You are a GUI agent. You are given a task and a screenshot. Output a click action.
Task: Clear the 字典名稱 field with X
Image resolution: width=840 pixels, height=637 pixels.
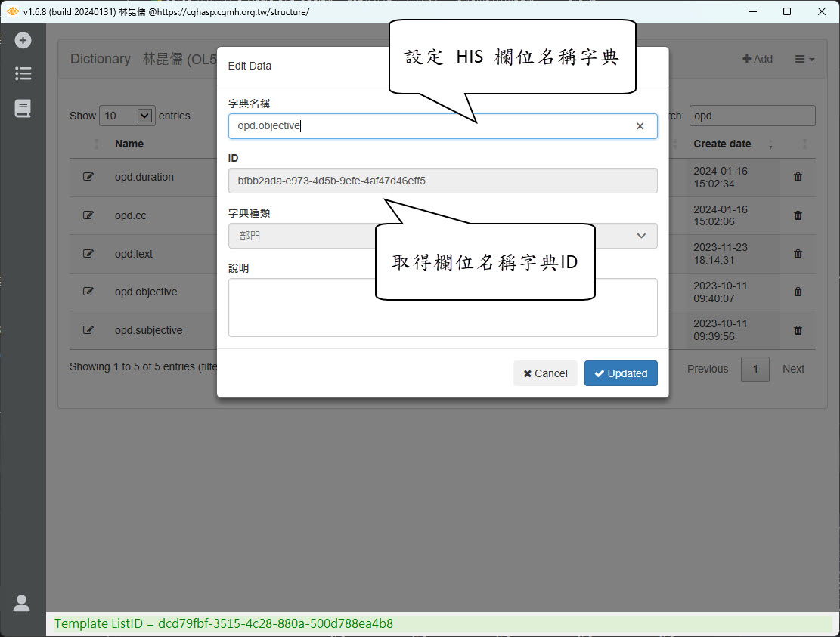(x=640, y=126)
